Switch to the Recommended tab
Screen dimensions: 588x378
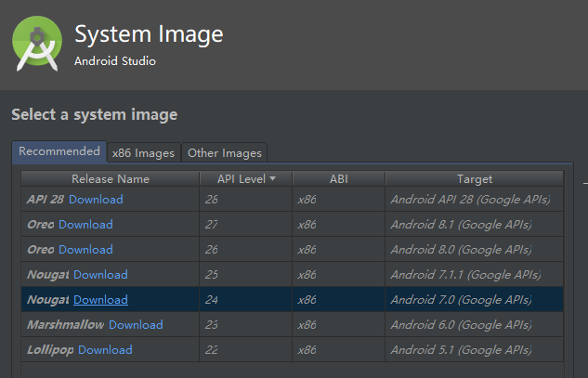point(59,151)
